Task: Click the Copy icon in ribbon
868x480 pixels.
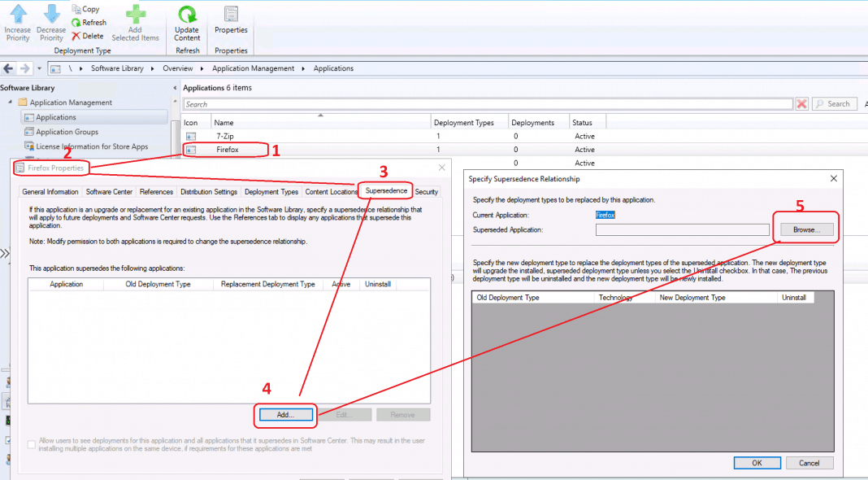Action: [x=76, y=9]
